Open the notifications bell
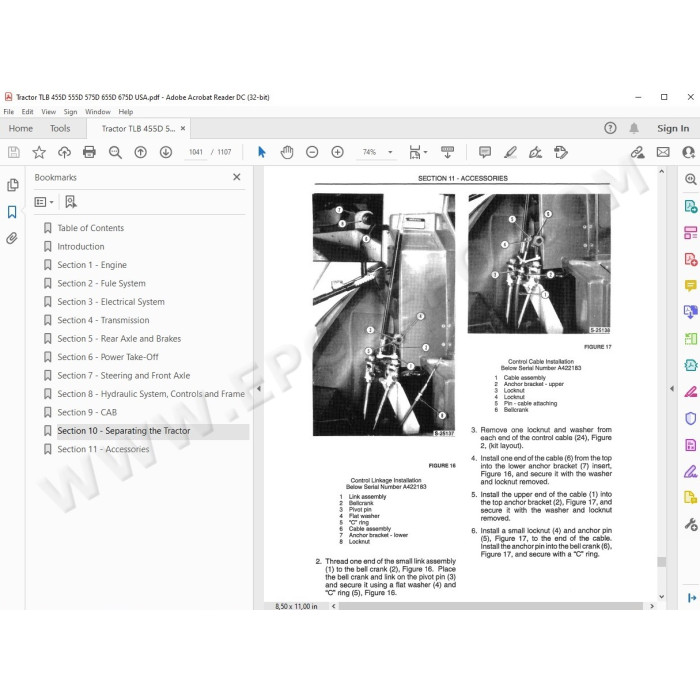 click(634, 129)
